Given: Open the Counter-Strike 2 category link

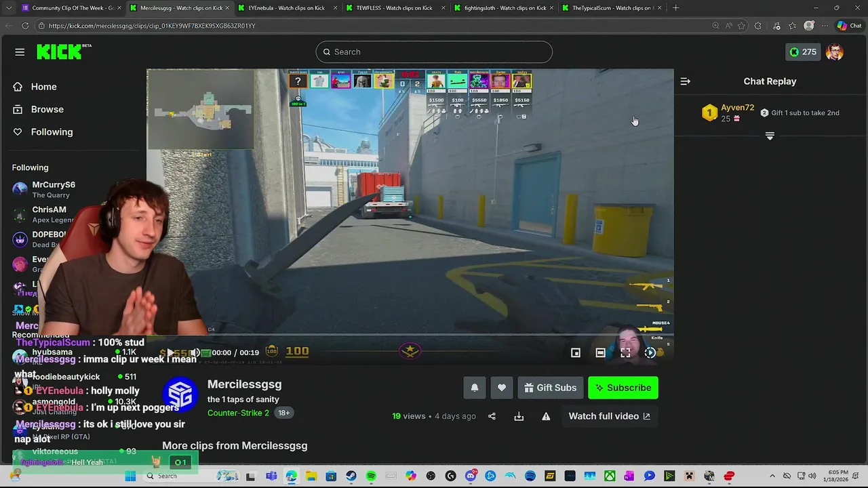Looking at the screenshot, I should coord(238,413).
